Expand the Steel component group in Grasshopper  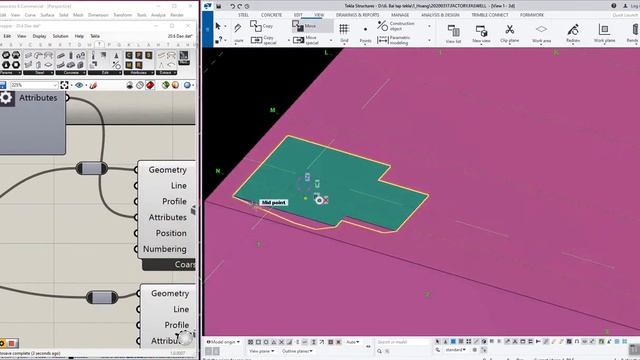(x=39, y=73)
